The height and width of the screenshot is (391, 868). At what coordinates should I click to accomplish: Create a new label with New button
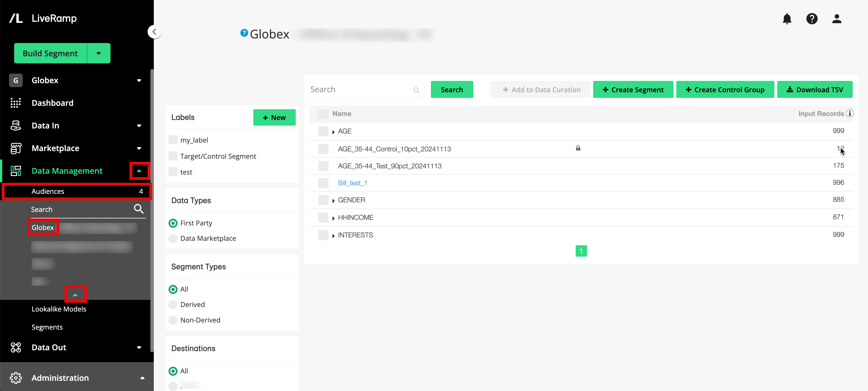pyautogui.click(x=274, y=117)
